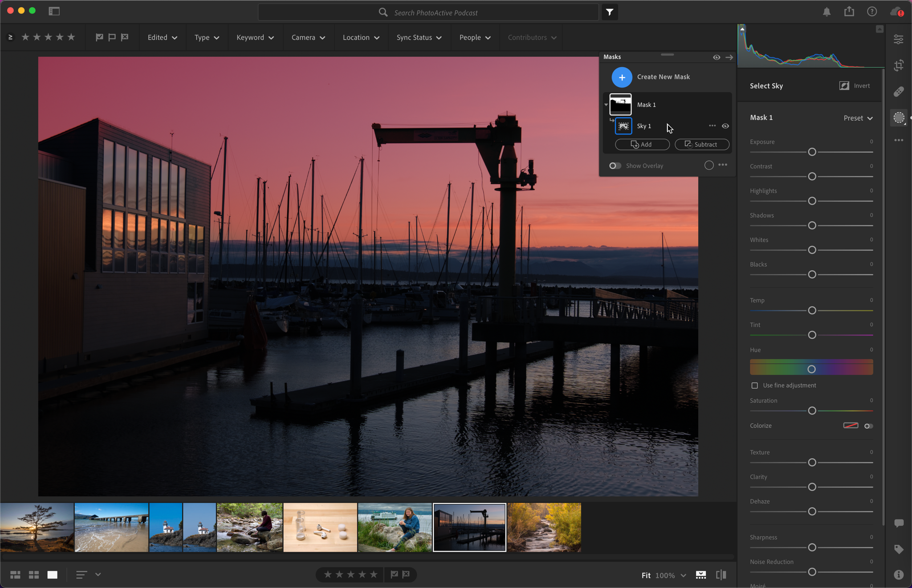Select the autumn stream thumbnail

point(544,527)
